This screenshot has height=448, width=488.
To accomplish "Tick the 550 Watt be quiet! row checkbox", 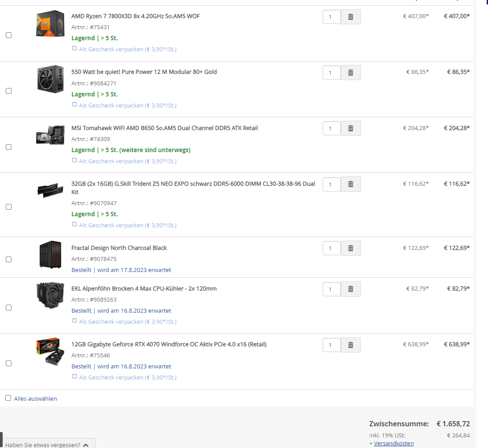I will 9,91.
